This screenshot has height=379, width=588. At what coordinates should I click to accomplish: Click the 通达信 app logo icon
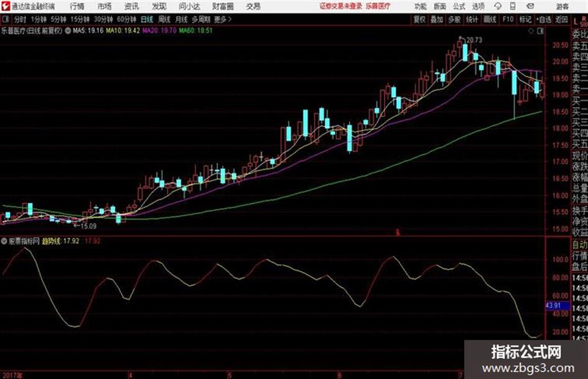6,6
